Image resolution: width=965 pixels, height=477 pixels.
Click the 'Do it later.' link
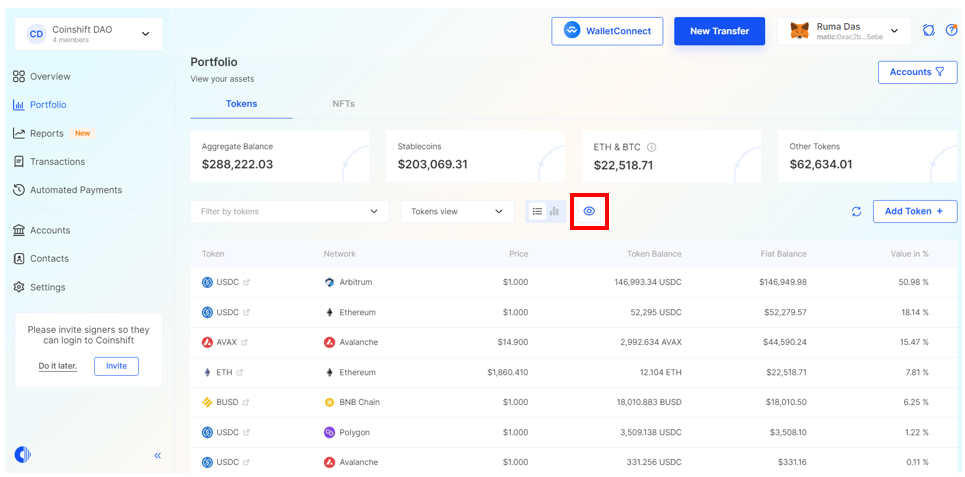click(58, 366)
